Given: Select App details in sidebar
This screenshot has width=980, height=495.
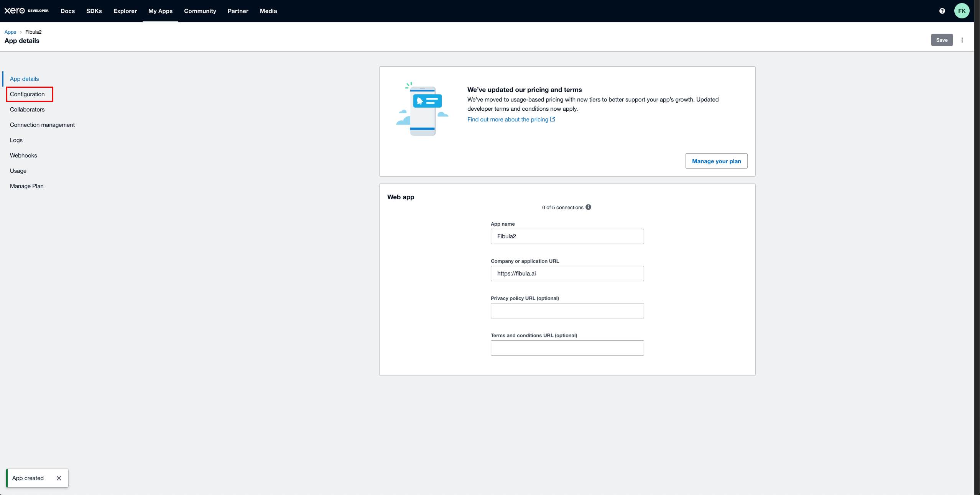Looking at the screenshot, I should 25,79.
